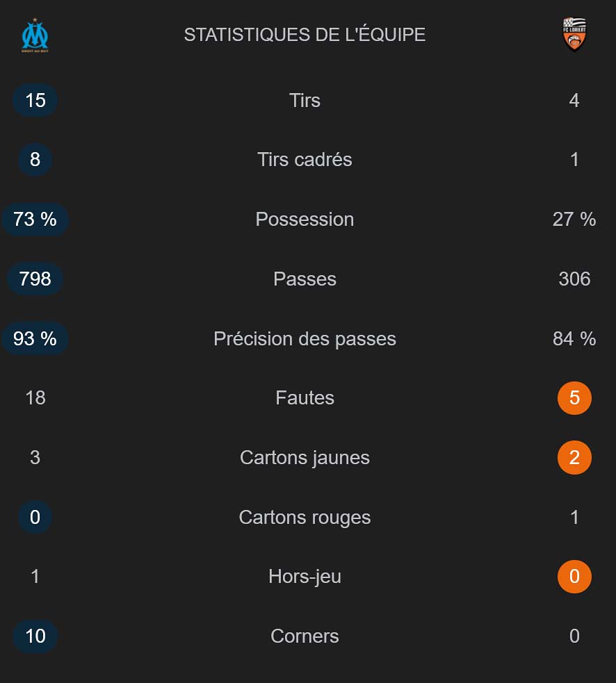Select the 'Cartons jaunes' label
The image size is (616, 683).
305,457
